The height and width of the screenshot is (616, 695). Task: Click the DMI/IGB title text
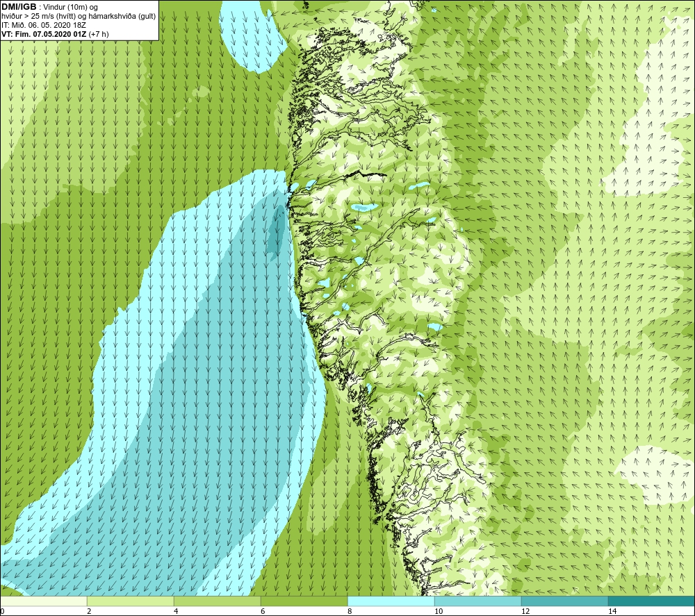pos(19,7)
